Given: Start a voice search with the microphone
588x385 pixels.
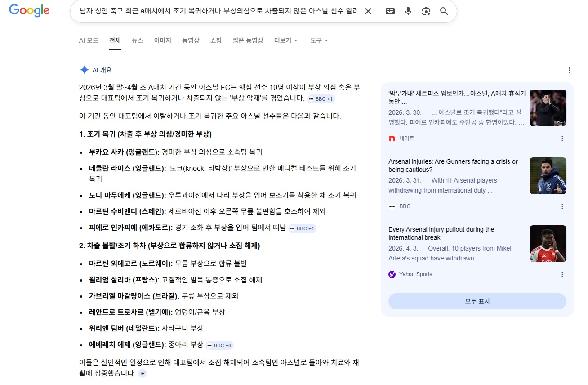Looking at the screenshot, I should (408, 11).
